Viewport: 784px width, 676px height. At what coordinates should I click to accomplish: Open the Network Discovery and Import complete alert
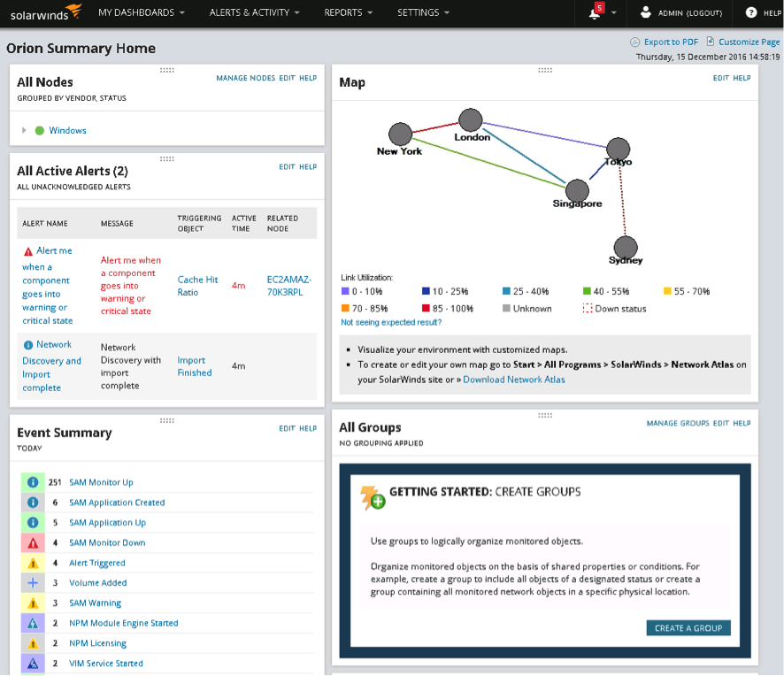(51, 366)
